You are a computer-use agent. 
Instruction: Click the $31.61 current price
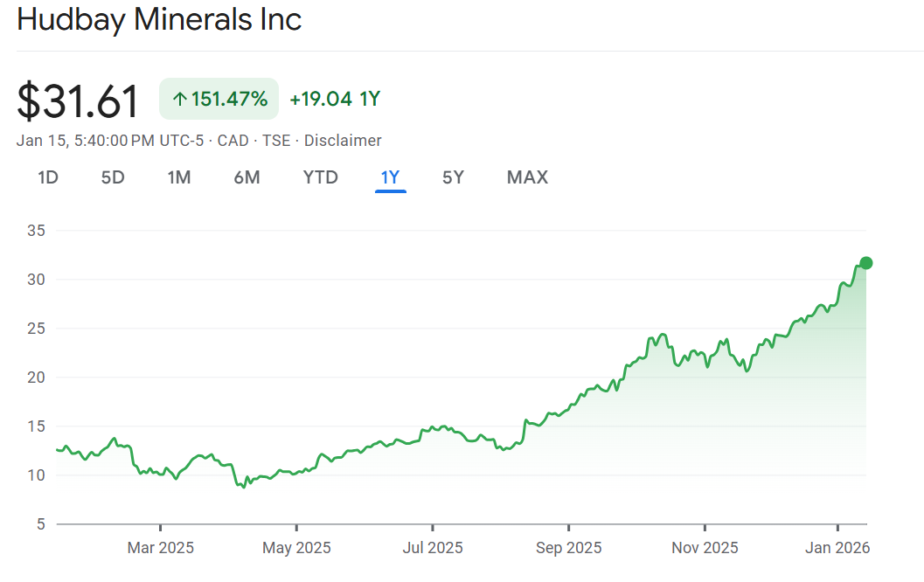78,101
